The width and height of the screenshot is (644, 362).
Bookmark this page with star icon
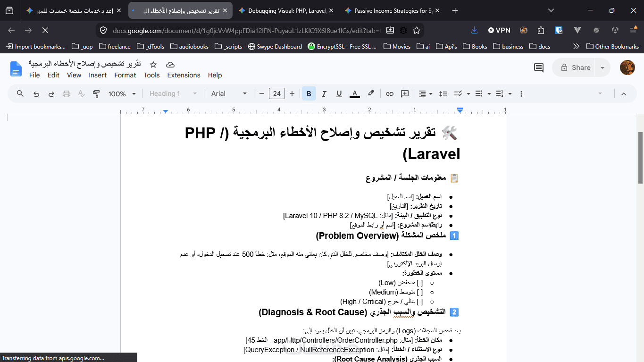[x=417, y=30]
